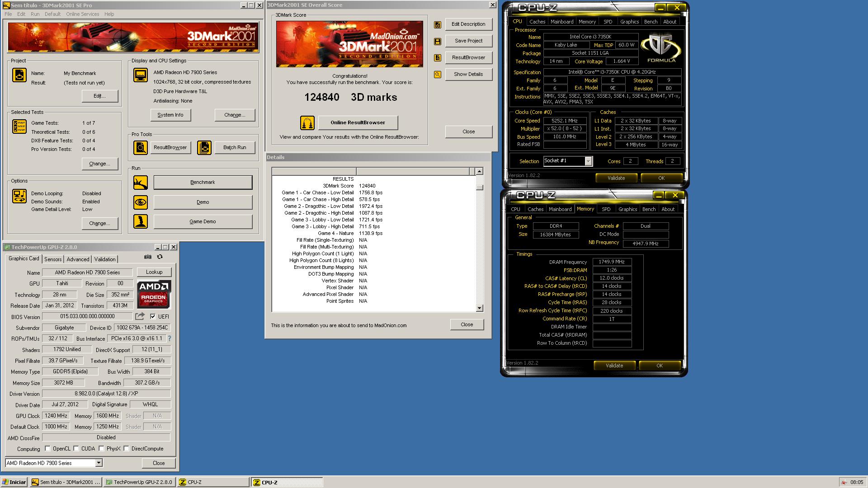
Task: Click the Options demo looping icon
Action: tap(19, 196)
